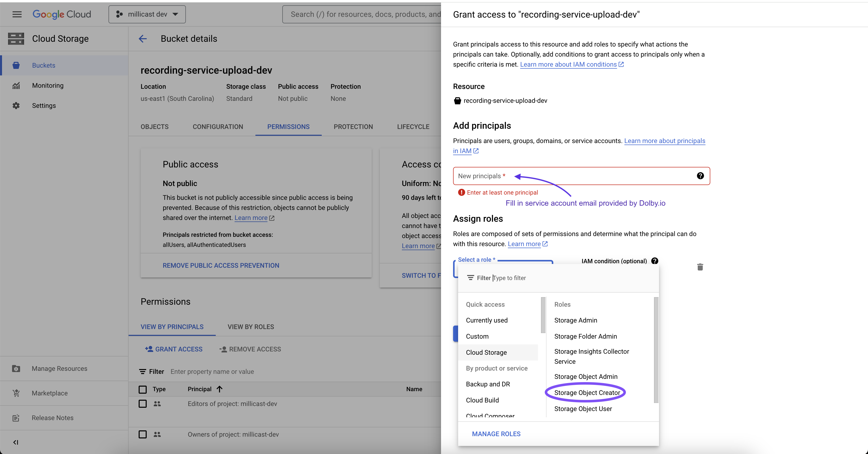This screenshot has width=868, height=454.
Task: Check the Editors of project row checkbox
Action: [x=143, y=404]
